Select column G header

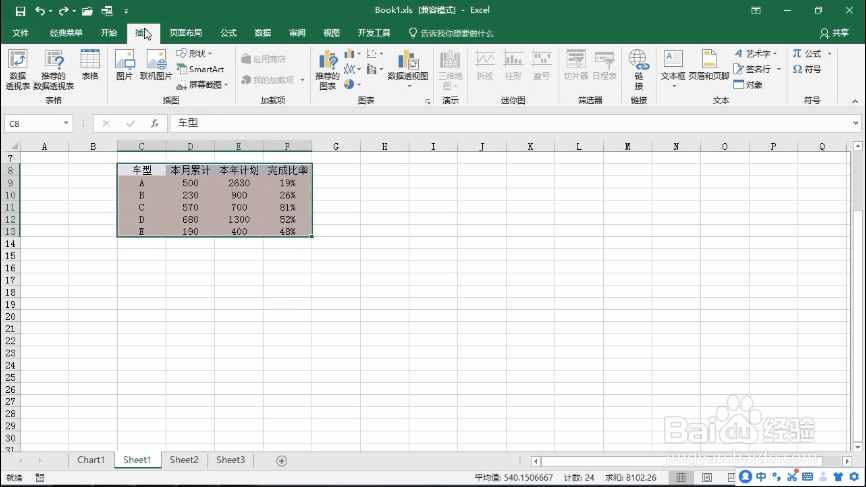tap(336, 146)
